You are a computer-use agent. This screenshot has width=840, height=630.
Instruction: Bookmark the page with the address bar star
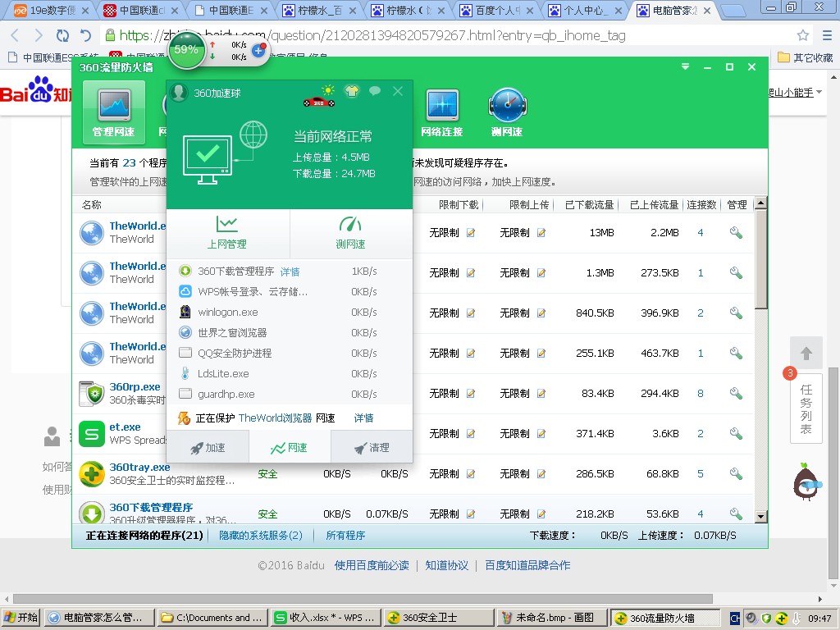803,36
